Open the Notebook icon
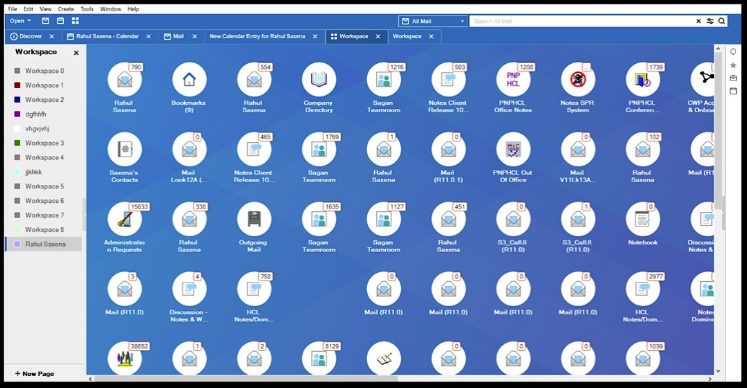This screenshot has height=388, width=747. (643, 219)
